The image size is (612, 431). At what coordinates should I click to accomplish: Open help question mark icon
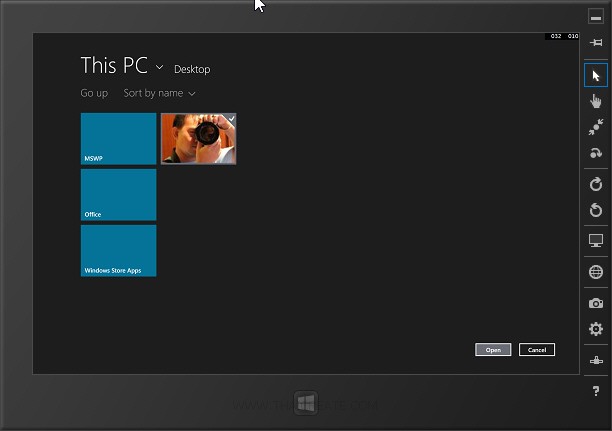coord(596,391)
